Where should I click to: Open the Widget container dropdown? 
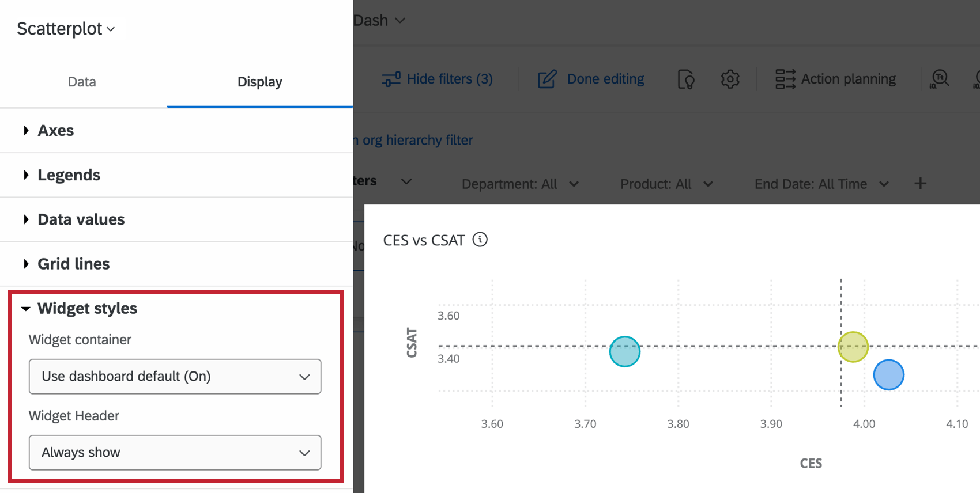click(175, 377)
